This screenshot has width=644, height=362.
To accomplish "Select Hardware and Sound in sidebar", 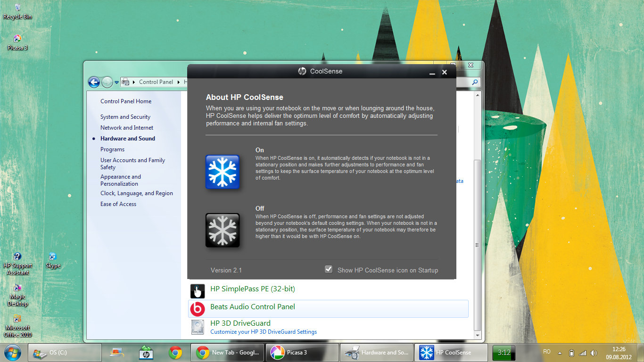I will pyautogui.click(x=128, y=139).
